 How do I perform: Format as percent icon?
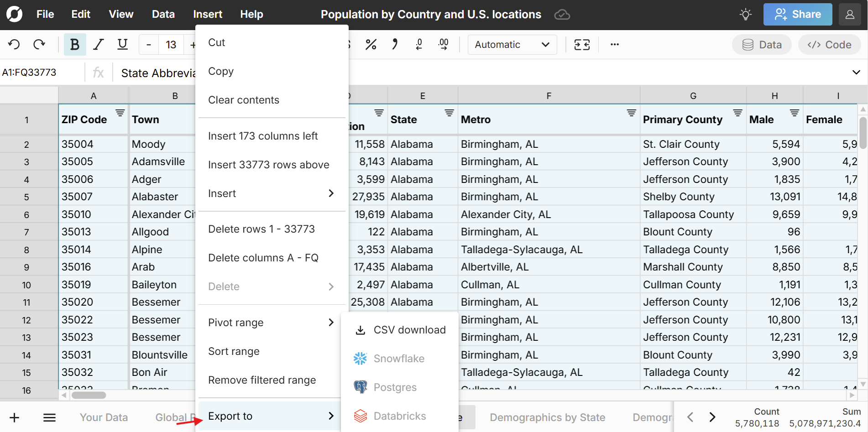[371, 44]
